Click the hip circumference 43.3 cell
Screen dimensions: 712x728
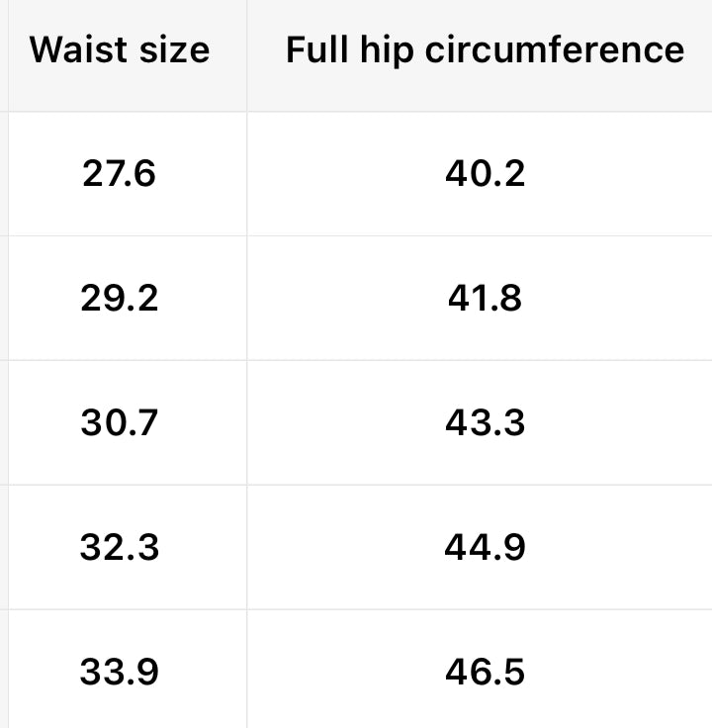(x=485, y=423)
